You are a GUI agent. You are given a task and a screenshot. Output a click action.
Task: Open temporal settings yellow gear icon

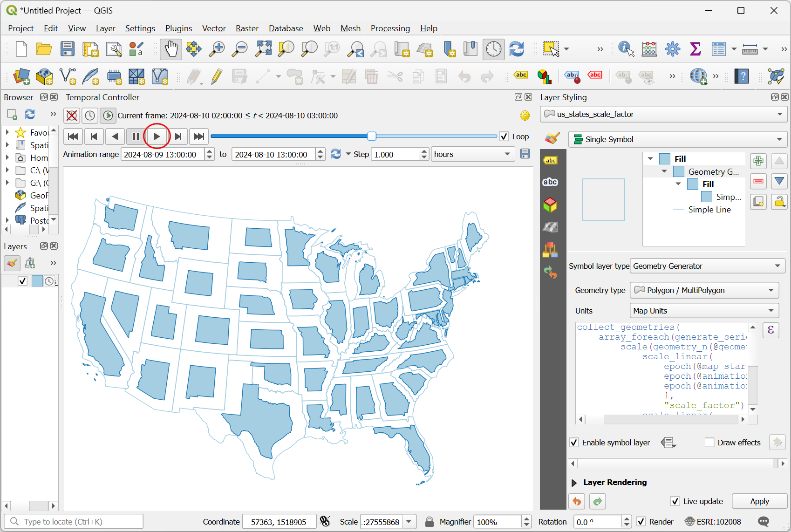pyautogui.click(x=525, y=116)
